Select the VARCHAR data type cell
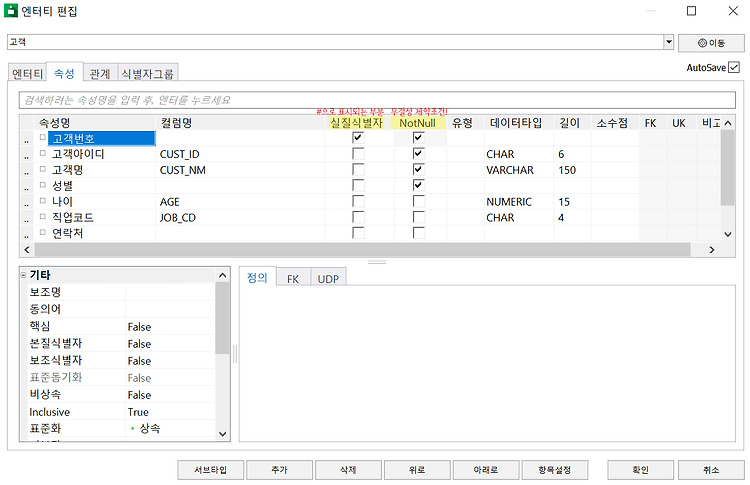 519,170
